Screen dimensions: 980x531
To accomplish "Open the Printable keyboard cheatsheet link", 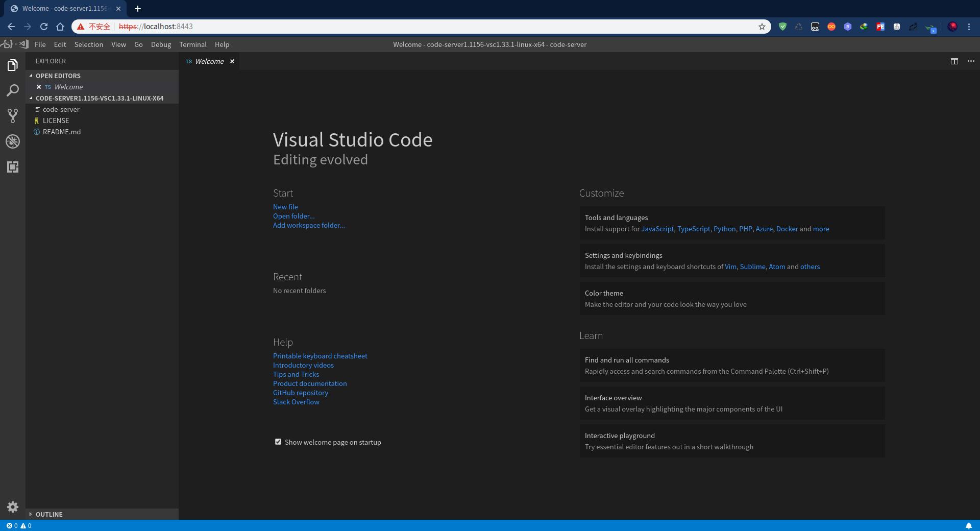I will (320, 356).
